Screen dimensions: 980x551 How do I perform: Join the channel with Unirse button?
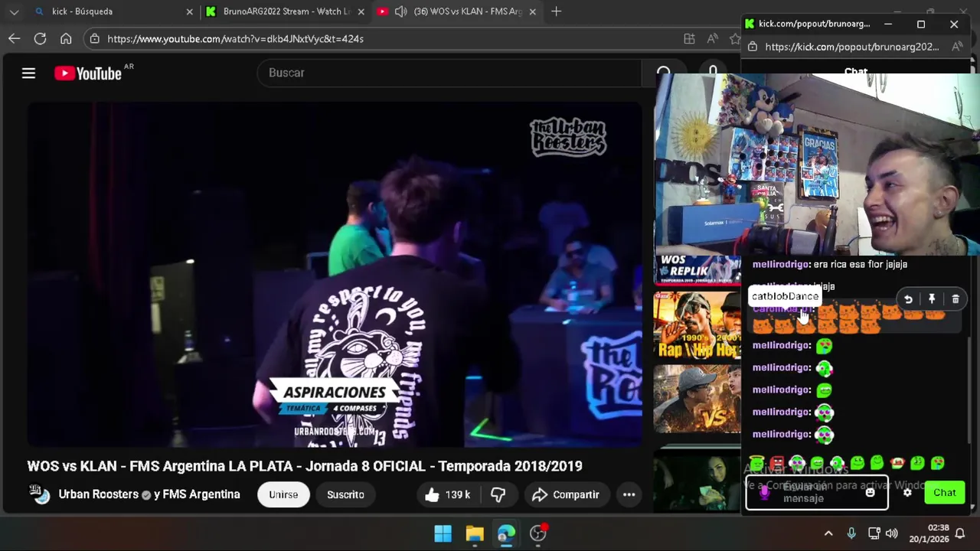283,494
